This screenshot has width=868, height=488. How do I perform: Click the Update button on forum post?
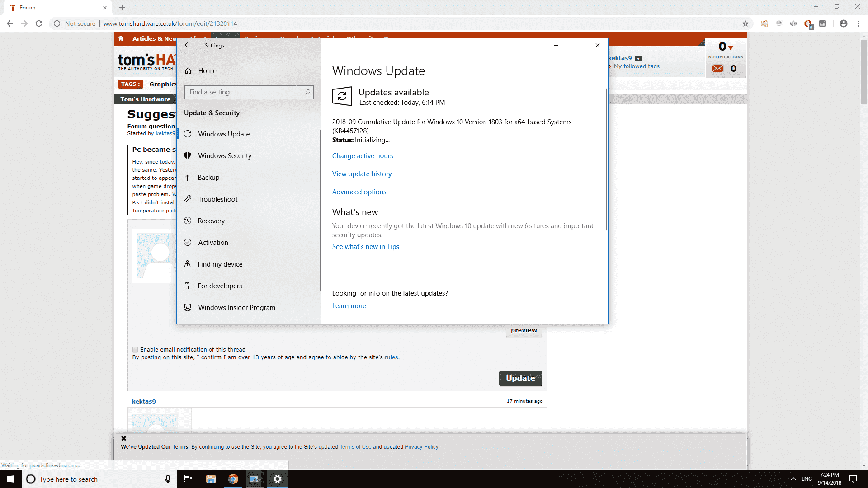(520, 378)
